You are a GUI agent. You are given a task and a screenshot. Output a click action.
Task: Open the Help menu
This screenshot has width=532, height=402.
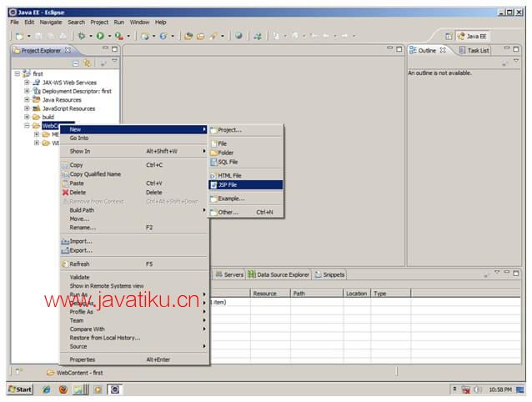(160, 23)
